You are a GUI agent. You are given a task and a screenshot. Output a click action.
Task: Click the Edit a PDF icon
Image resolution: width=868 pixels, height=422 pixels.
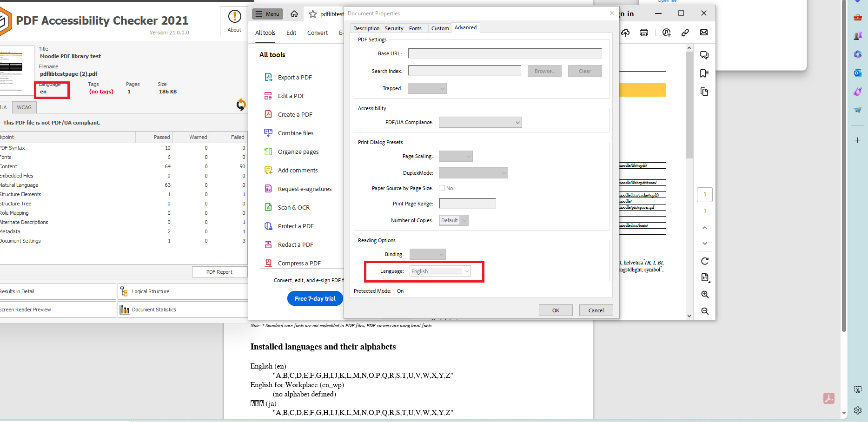(268, 96)
